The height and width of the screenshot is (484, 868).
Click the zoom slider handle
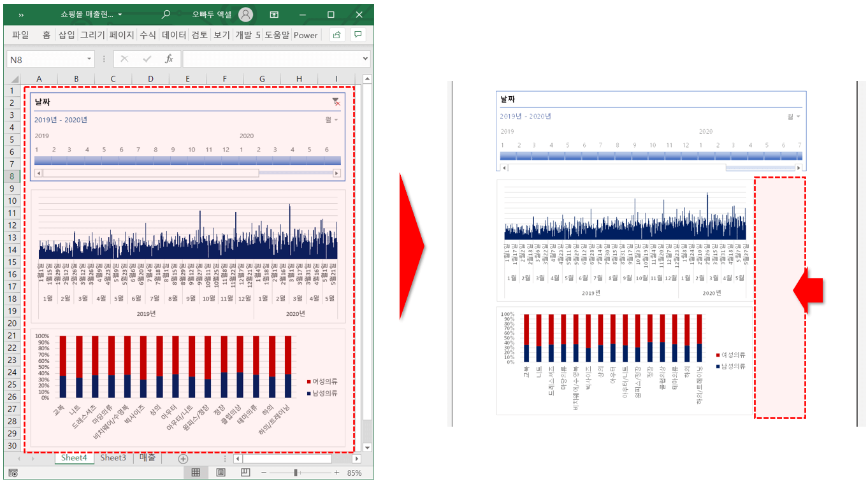pos(296,473)
